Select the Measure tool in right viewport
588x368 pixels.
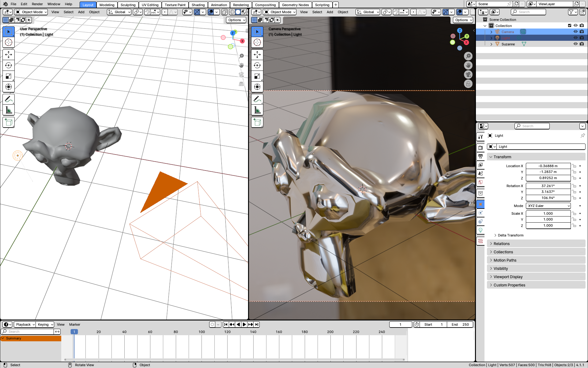click(x=257, y=110)
